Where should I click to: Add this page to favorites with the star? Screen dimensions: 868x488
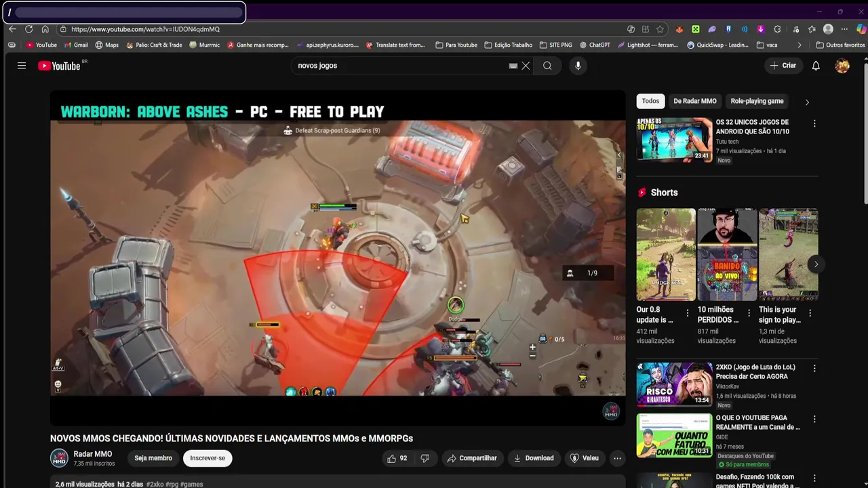click(660, 29)
